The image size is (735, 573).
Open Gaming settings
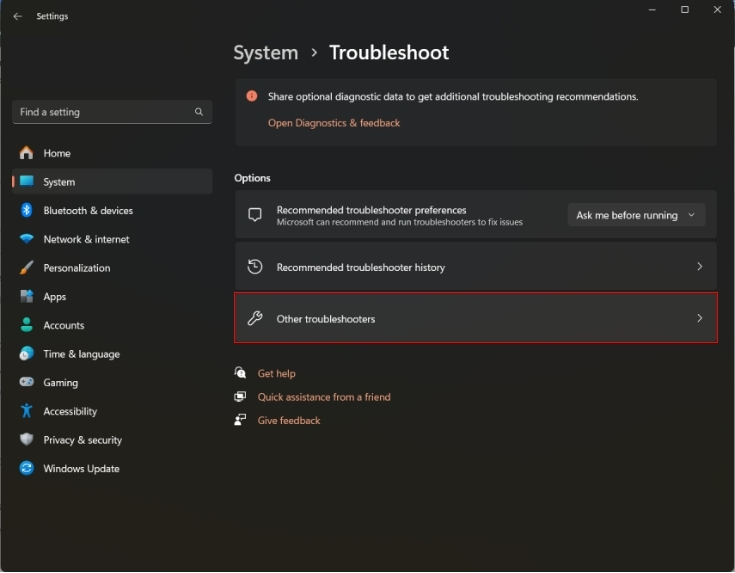pos(112,383)
